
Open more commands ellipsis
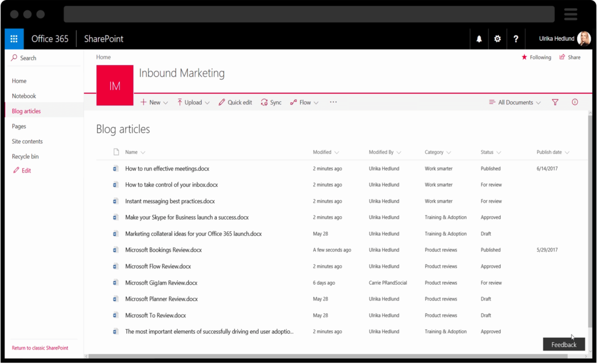point(333,102)
